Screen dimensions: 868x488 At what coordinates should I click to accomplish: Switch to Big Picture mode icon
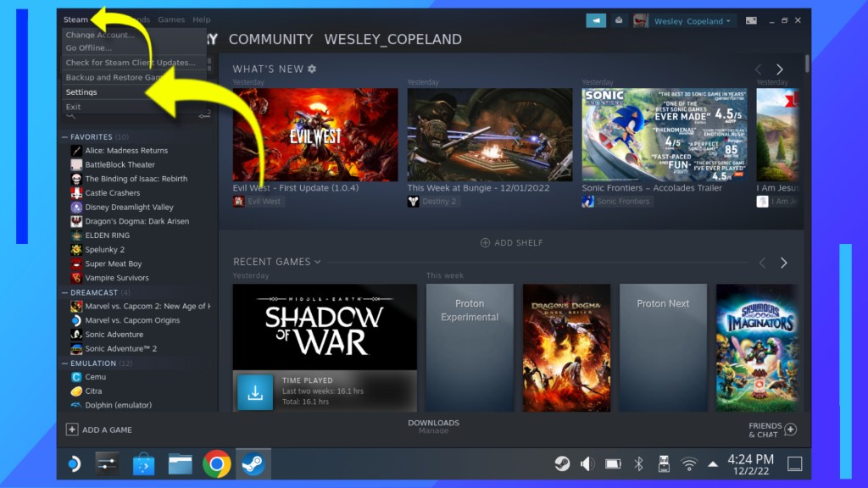click(751, 20)
